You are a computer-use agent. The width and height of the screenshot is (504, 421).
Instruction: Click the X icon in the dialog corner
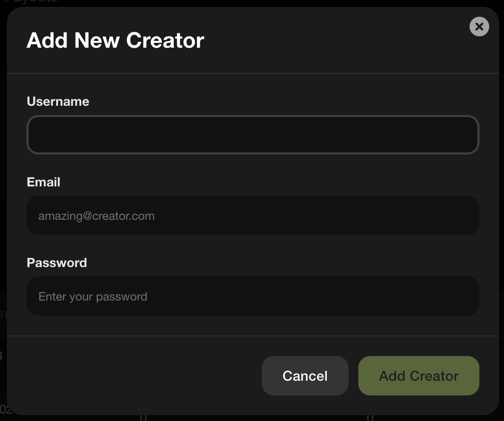tap(479, 27)
